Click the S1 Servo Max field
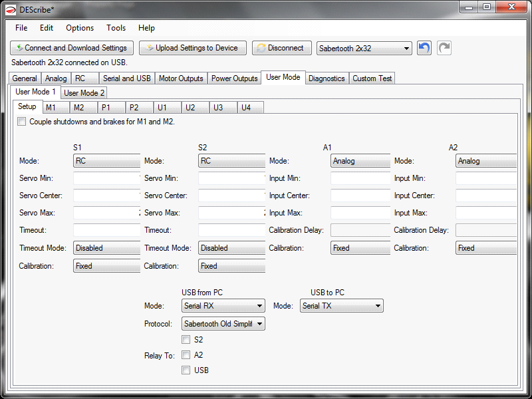Viewport: 532px width, 399px height. 106,213
